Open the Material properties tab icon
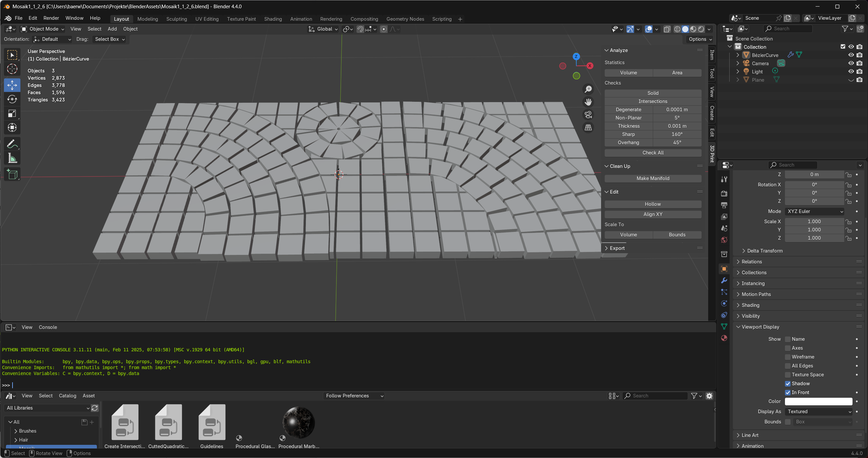This screenshot has width=868, height=458. [724, 338]
